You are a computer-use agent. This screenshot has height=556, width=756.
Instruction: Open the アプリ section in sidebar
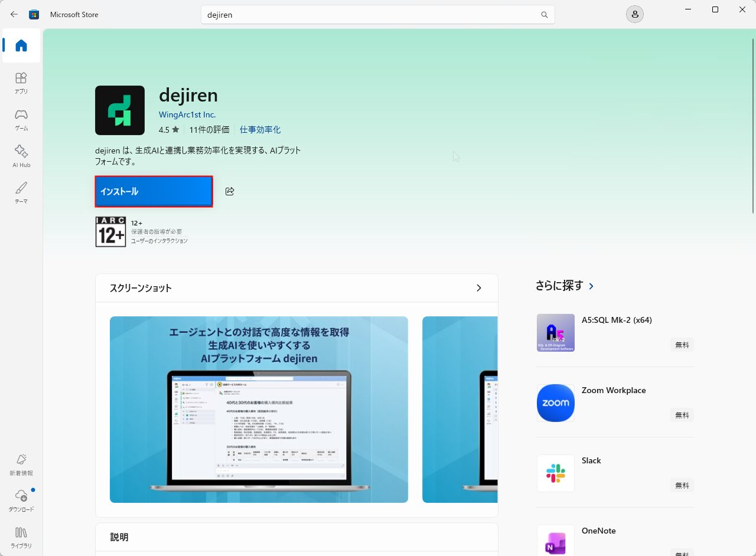click(x=21, y=83)
